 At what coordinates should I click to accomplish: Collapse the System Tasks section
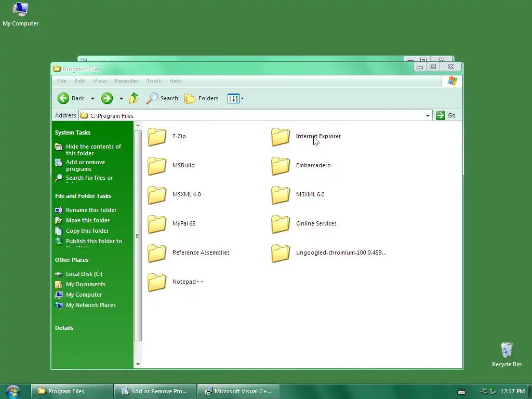73,132
